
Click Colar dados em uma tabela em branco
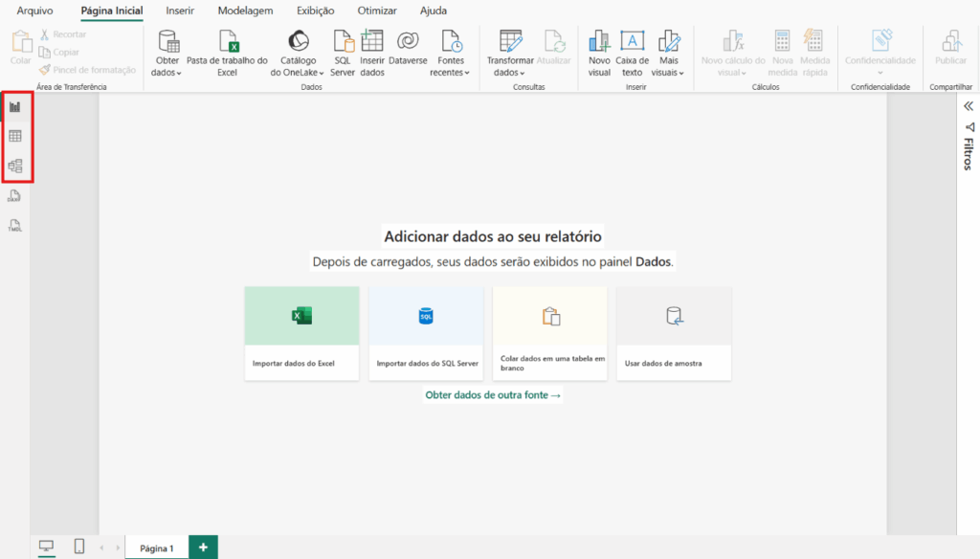[x=550, y=333]
